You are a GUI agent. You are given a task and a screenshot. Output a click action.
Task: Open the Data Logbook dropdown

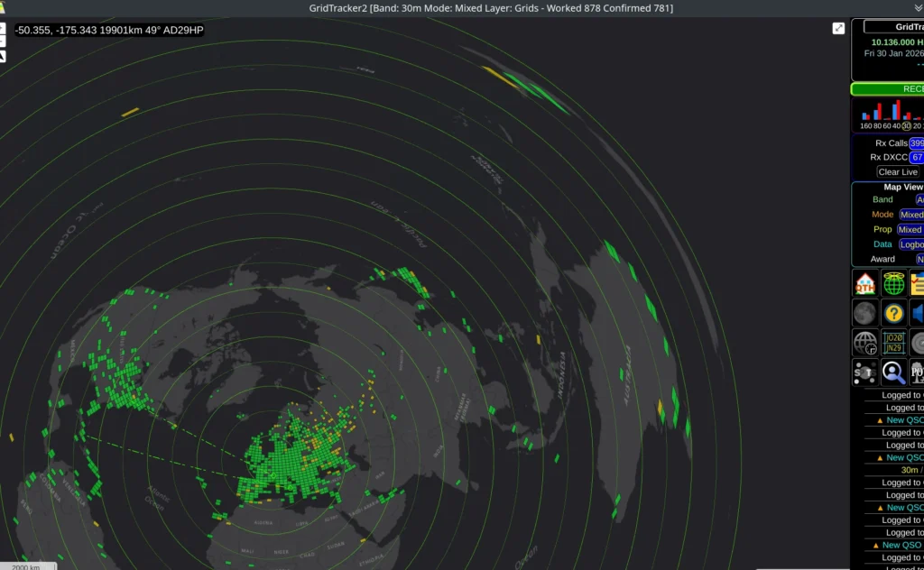click(x=911, y=244)
